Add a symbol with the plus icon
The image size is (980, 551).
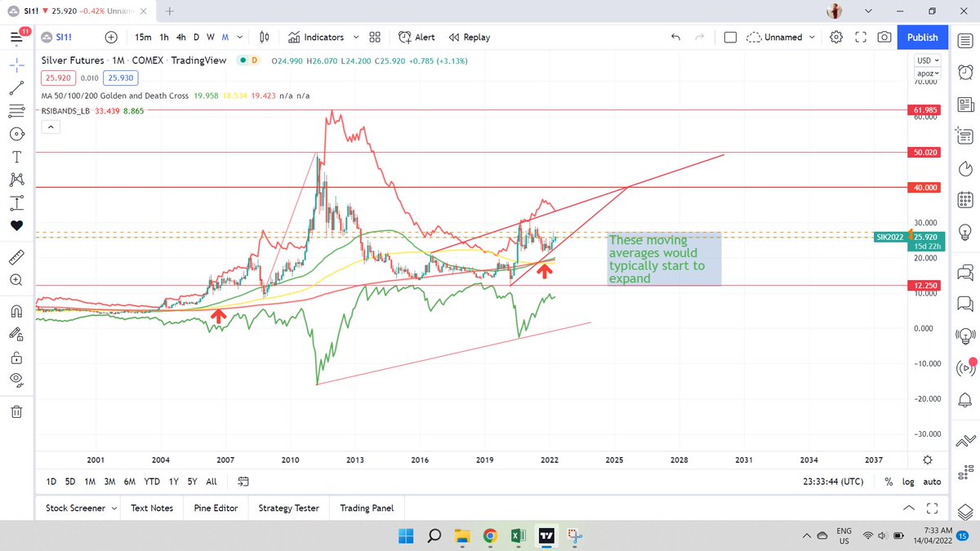point(111,38)
